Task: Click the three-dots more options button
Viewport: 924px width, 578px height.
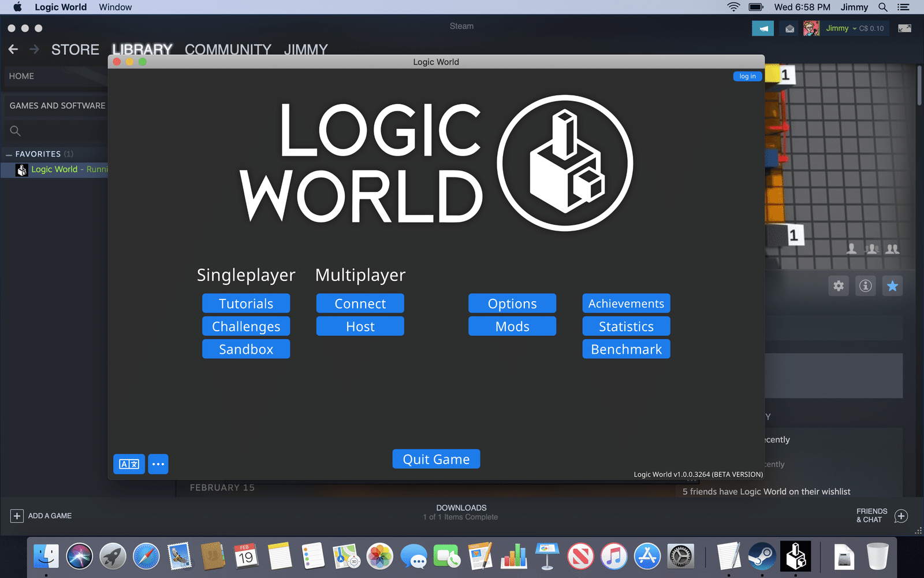Action: coord(158,464)
